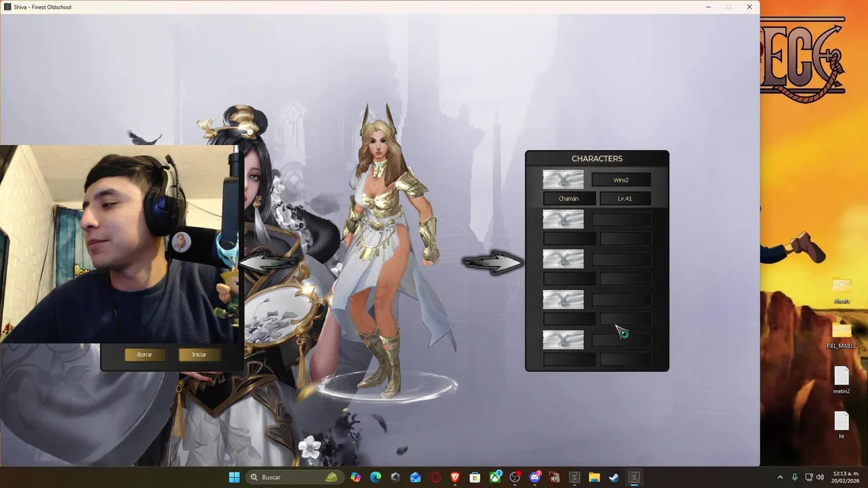
Task: Click the Borrar button
Action: [145, 354]
